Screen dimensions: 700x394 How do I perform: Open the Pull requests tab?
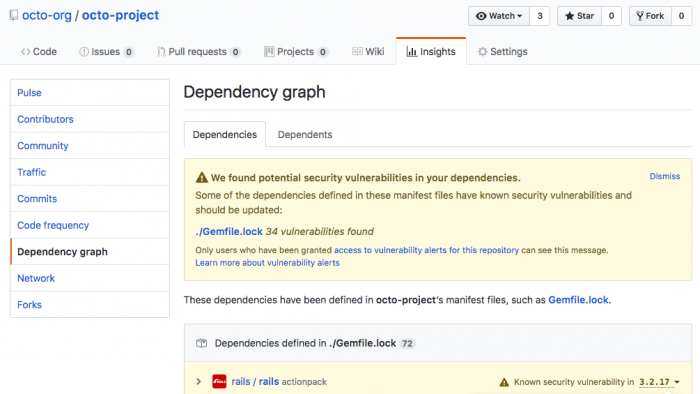pos(199,52)
